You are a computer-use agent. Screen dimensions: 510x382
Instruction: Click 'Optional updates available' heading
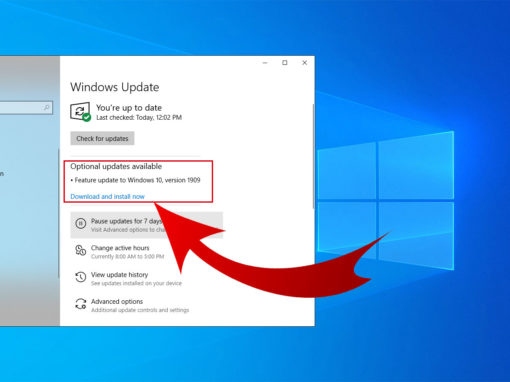tap(116, 166)
